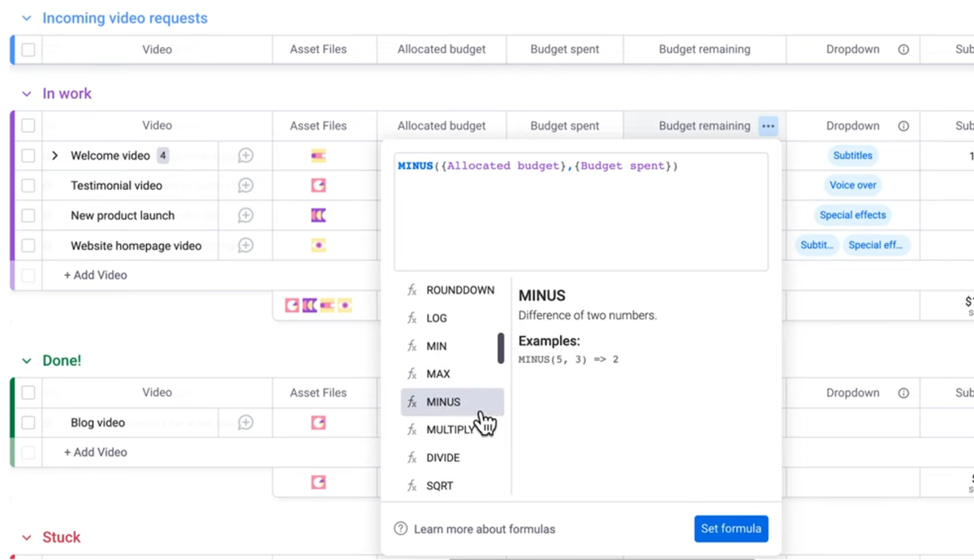Check the Blog video row checkbox
Screen dimensions: 974x560
(28, 422)
